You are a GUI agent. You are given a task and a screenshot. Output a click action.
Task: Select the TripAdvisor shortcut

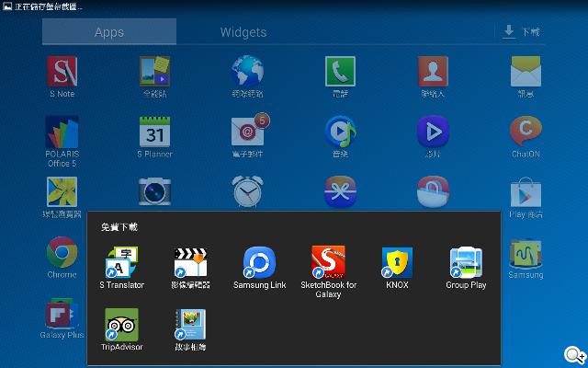pos(121,325)
